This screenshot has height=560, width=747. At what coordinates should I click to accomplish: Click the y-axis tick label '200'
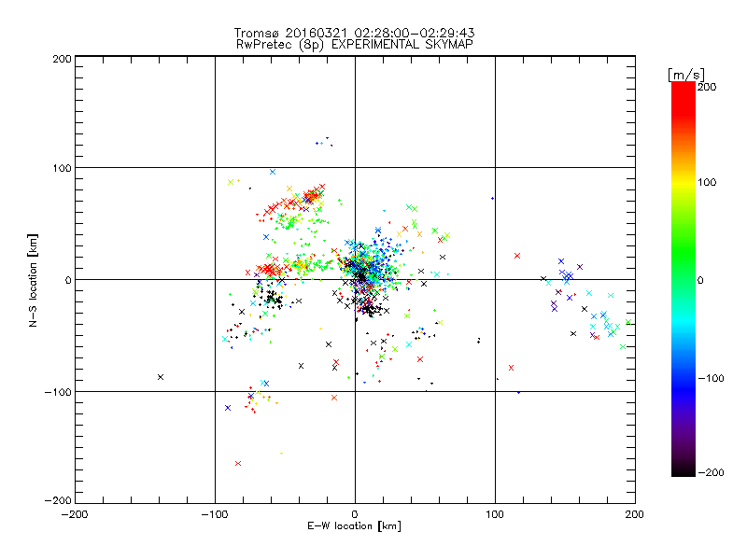click(62, 59)
